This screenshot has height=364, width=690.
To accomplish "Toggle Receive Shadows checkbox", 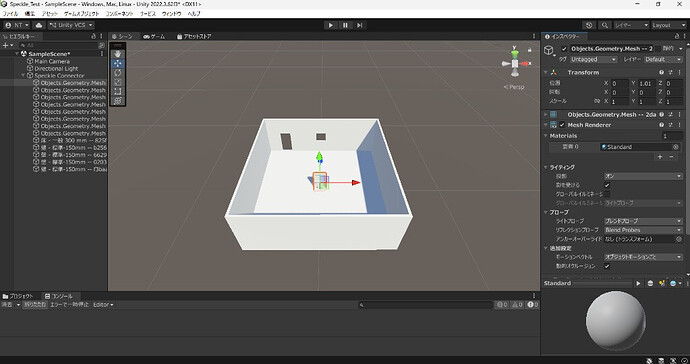I will coord(607,185).
